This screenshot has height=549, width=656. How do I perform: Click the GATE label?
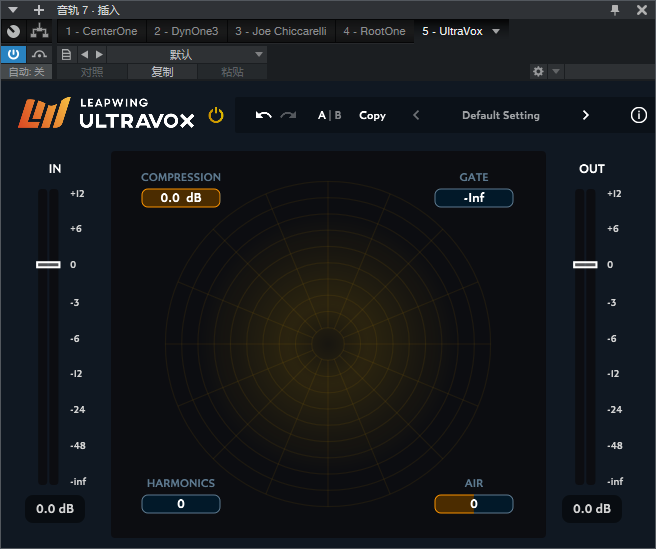click(x=474, y=177)
